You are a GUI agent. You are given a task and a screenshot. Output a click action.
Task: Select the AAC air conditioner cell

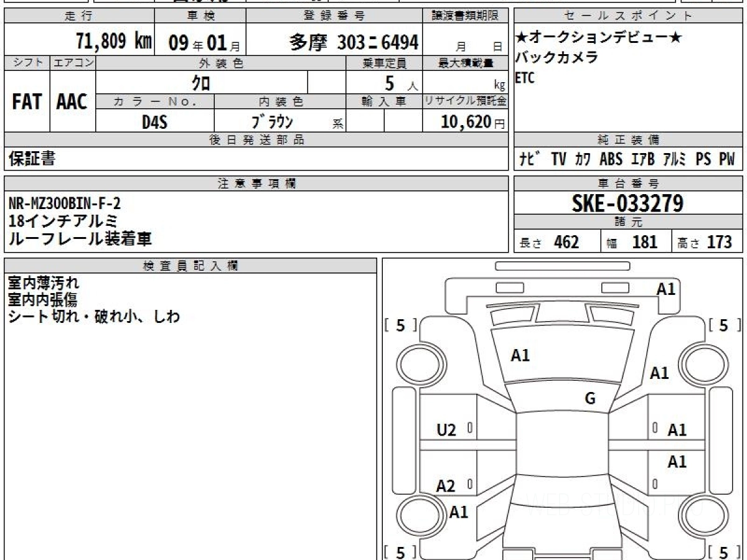(x=72, y=102)
